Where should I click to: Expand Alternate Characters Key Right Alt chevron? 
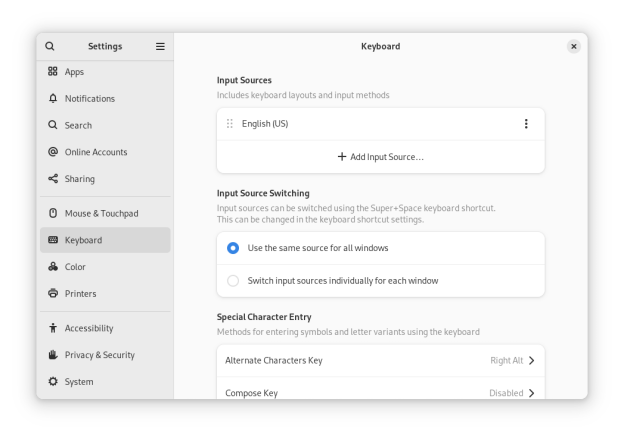(x=531, y=360)
